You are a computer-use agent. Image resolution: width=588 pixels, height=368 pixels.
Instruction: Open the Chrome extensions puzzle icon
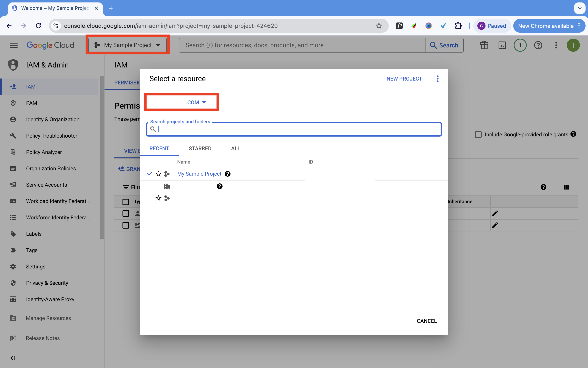458,26
